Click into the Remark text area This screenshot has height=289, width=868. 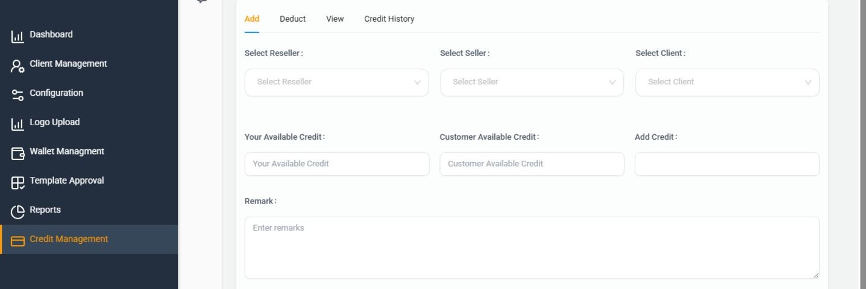[532, 247]
